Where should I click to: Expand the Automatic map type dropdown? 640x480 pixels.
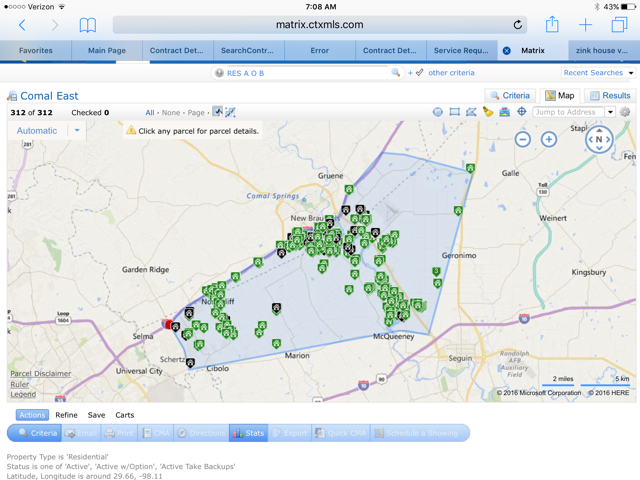tap(76, 131)
